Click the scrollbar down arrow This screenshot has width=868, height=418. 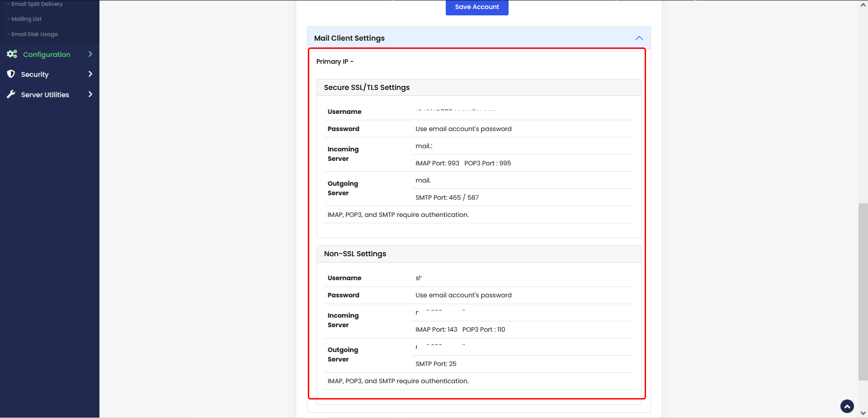pyautogui.click(x=863, y=413)
